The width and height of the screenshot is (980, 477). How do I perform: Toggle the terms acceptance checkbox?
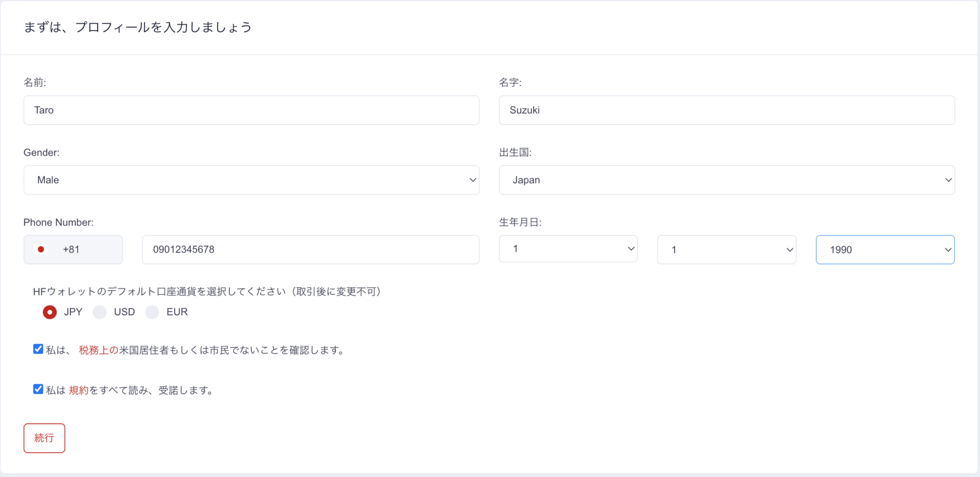coord(38,389)
